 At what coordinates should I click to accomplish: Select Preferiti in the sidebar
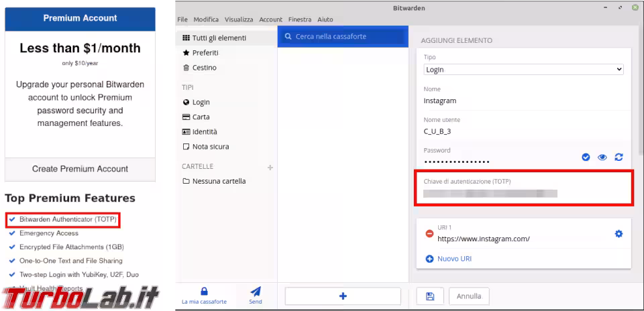(205, 53)
